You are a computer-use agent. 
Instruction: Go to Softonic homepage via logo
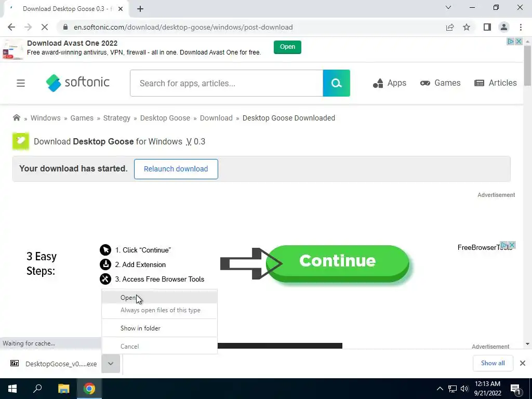[x=78, y=83]
